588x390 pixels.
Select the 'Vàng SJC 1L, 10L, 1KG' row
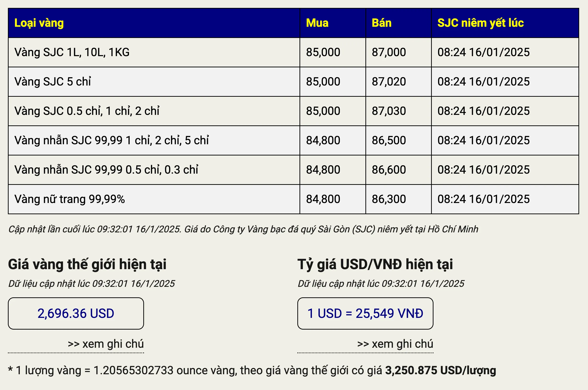(72, 52)
